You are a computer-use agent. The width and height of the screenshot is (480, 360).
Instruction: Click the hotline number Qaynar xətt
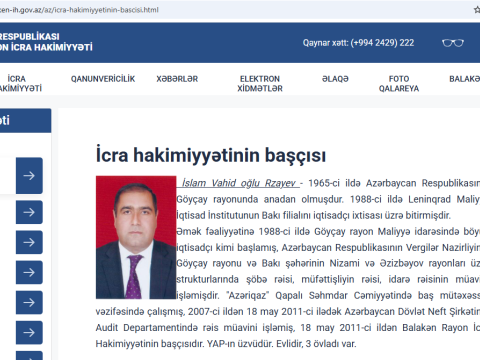(x=358, y=43)
